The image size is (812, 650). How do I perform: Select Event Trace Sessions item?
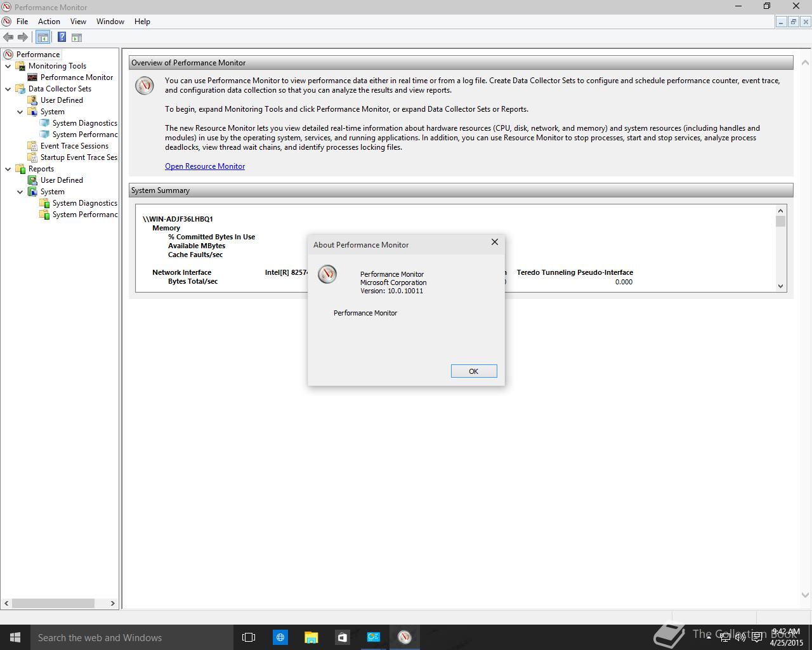(x=74, y=146)
